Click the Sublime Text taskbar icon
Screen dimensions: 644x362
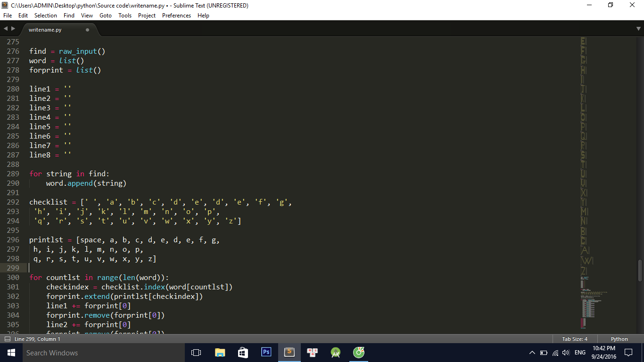tap(289, 353)
